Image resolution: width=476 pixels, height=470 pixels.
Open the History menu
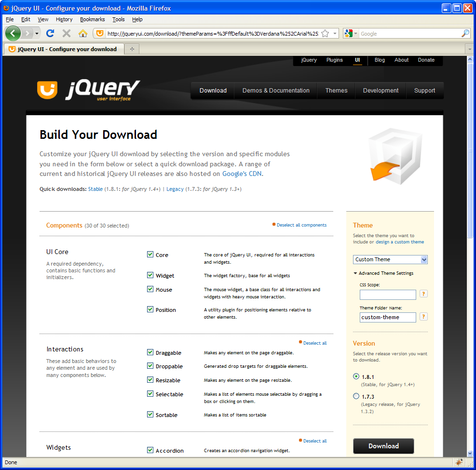[64, 19]
